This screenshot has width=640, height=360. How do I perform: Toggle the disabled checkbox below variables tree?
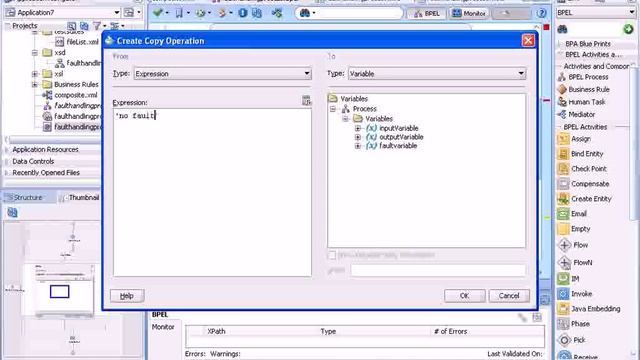pos(332,255)
